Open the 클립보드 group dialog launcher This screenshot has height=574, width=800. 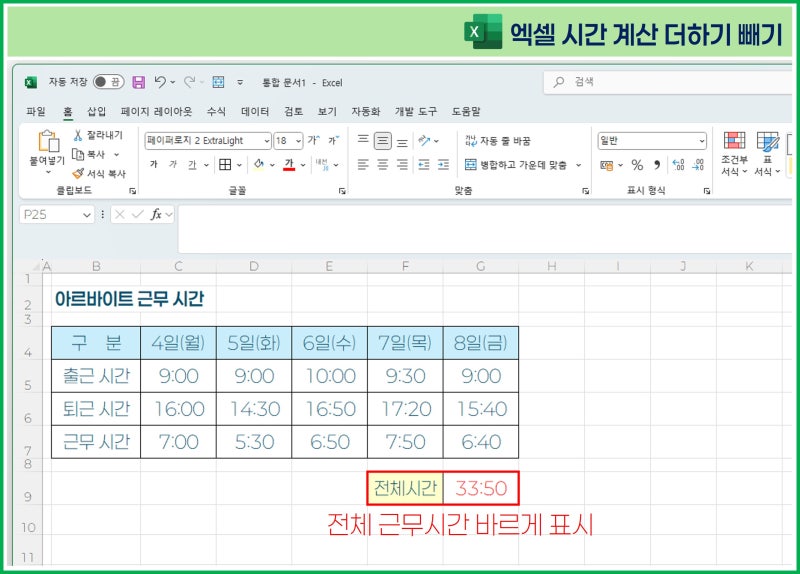click(x=133, y=191)
